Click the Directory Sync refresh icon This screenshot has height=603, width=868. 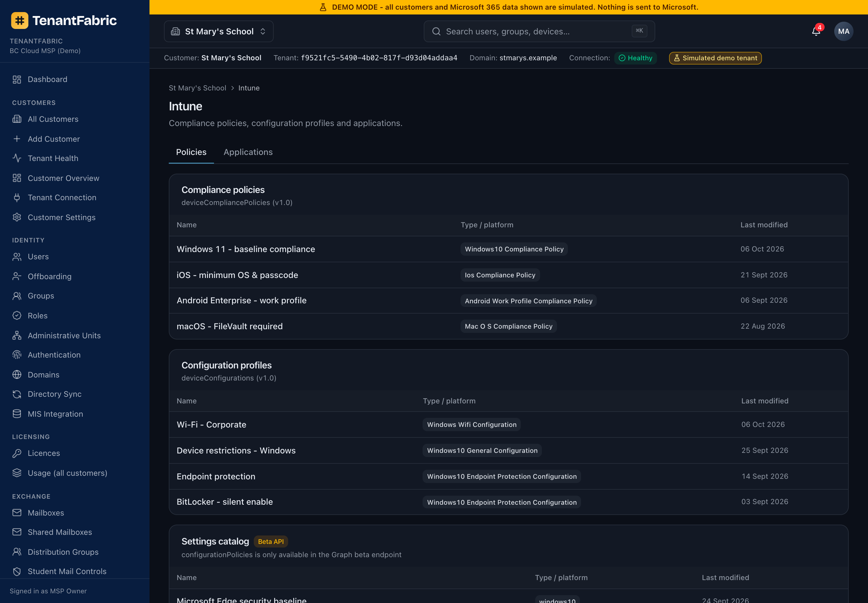click(17, 394)
